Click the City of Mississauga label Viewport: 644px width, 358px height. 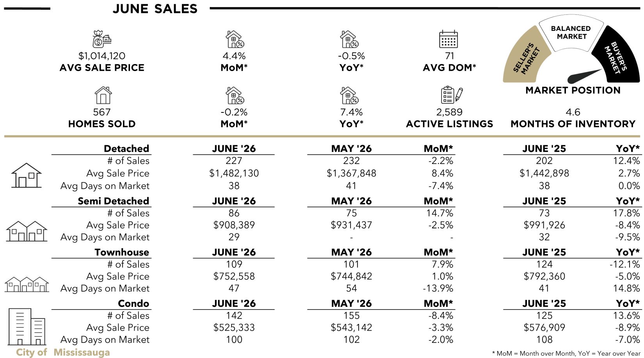point(63,352)
